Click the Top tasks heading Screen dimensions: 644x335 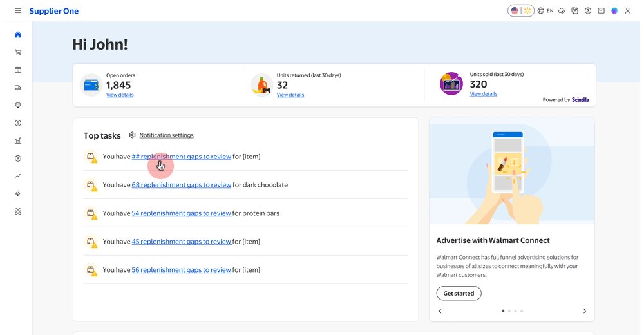coord(102,136)
